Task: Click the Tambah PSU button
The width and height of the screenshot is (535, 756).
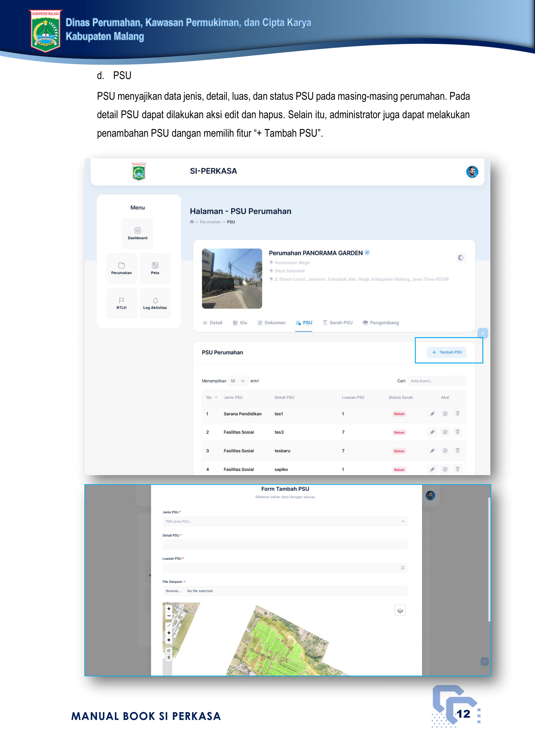Action: point(447,352)
